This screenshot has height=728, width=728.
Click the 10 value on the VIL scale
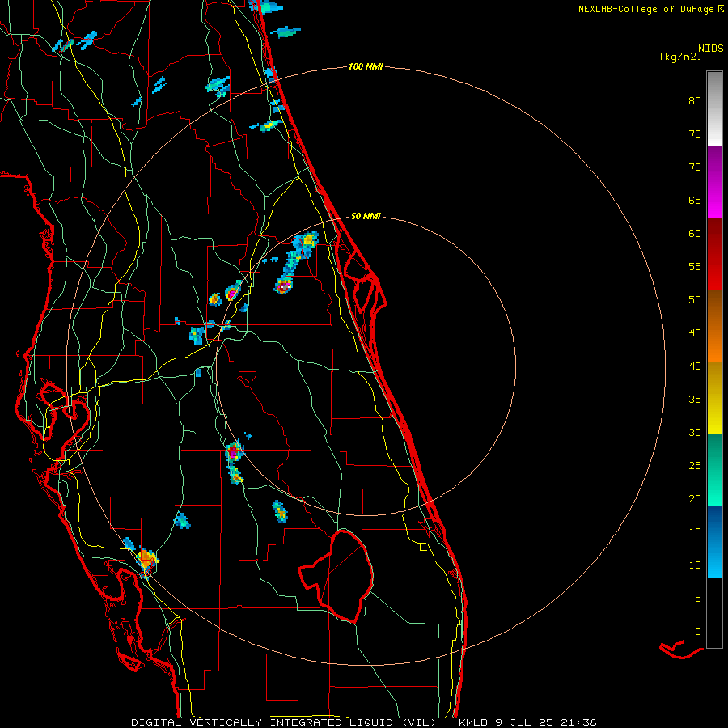[x=695, y=565]
